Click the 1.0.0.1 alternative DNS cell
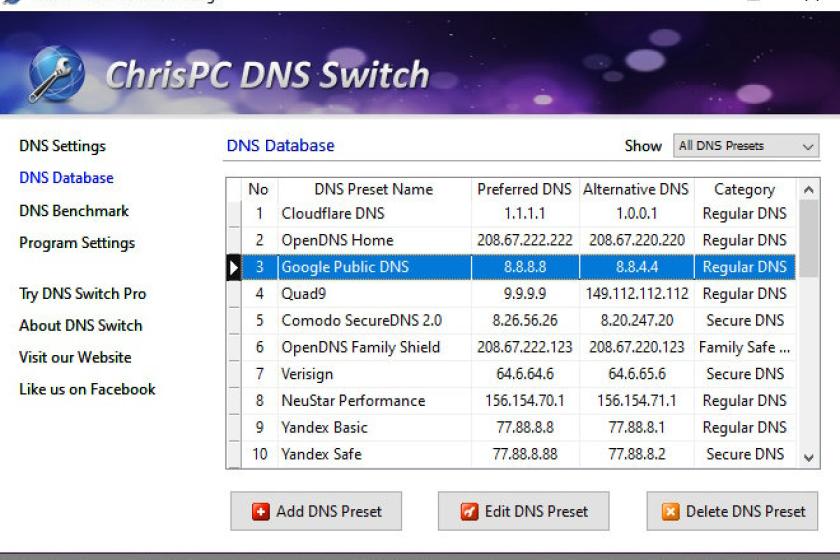Image resolution: width=840 pixels, height=560 pixels. pyautogui.click(x=636, y=213)
